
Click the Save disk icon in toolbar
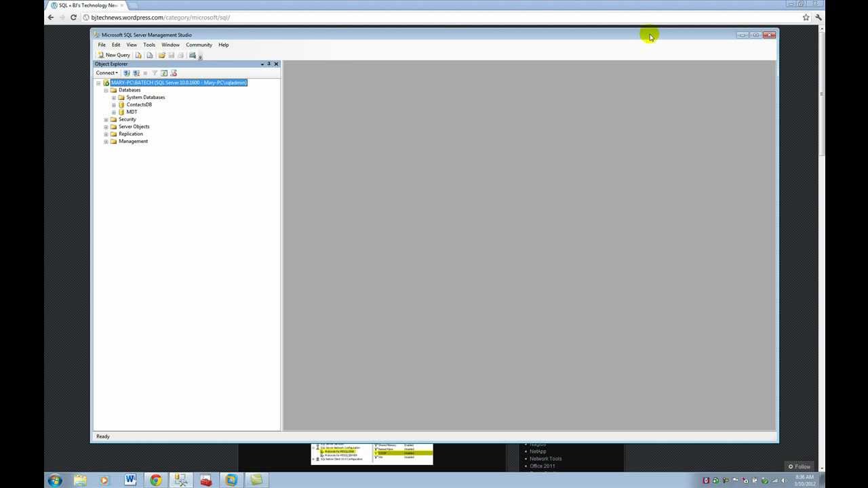[172, 55]
